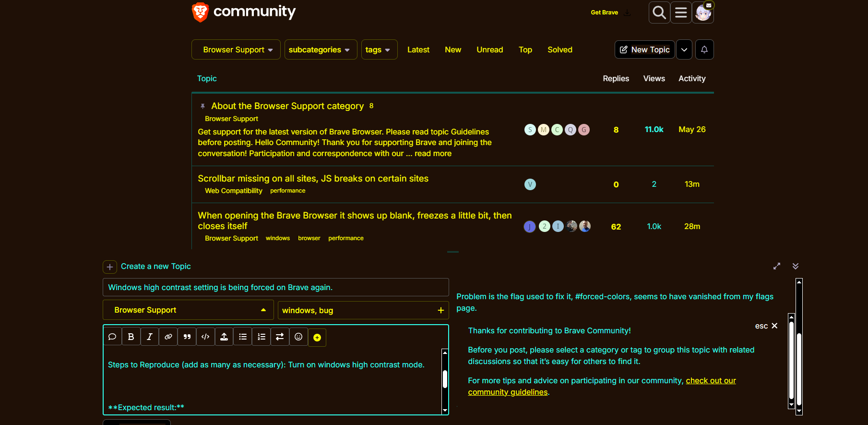Image resolution: width=868 pixels, height=425 pixels.
Task: Open the community guidelines link
Action: tap(602, 387)
